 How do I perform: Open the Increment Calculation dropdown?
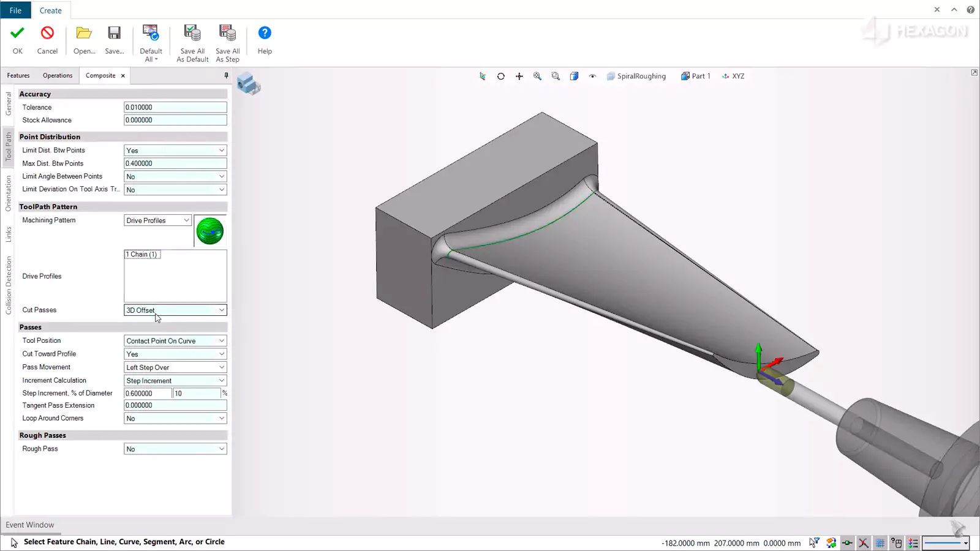pos(175,381)
